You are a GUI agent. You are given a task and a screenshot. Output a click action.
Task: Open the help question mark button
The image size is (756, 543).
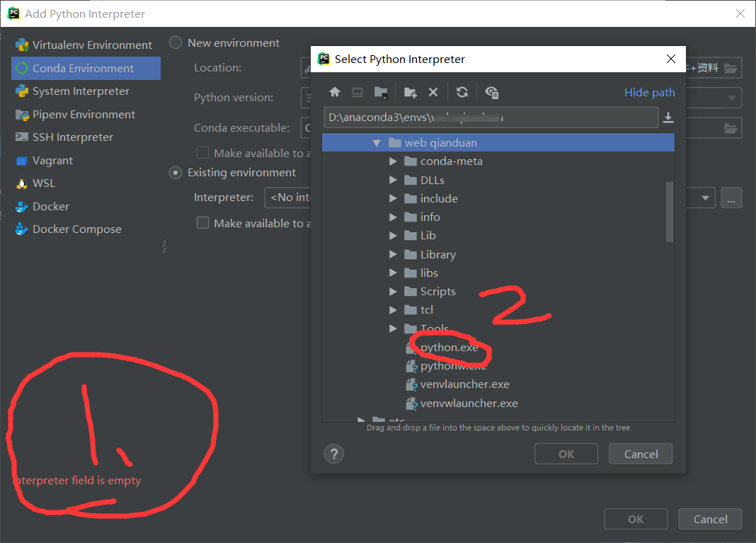pyautogui.click(x=333, y=454)
